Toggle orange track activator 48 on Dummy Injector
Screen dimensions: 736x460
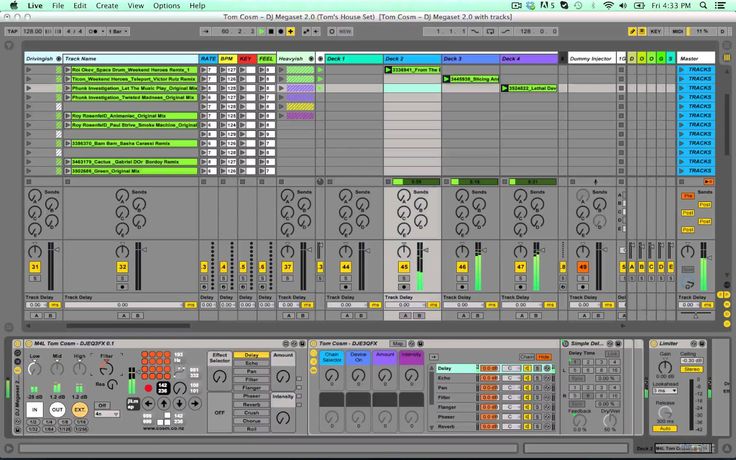[x=583, y=267]
